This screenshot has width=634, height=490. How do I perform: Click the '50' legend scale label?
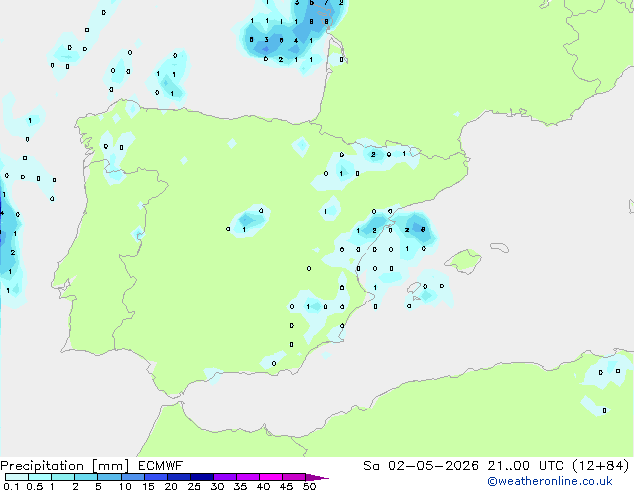(x=309, y=486)
